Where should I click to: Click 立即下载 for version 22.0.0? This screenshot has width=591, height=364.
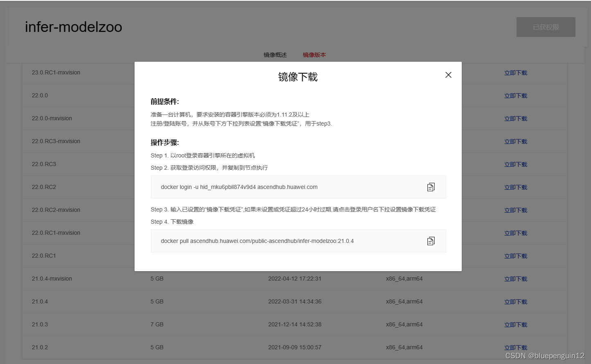[515, 96]
